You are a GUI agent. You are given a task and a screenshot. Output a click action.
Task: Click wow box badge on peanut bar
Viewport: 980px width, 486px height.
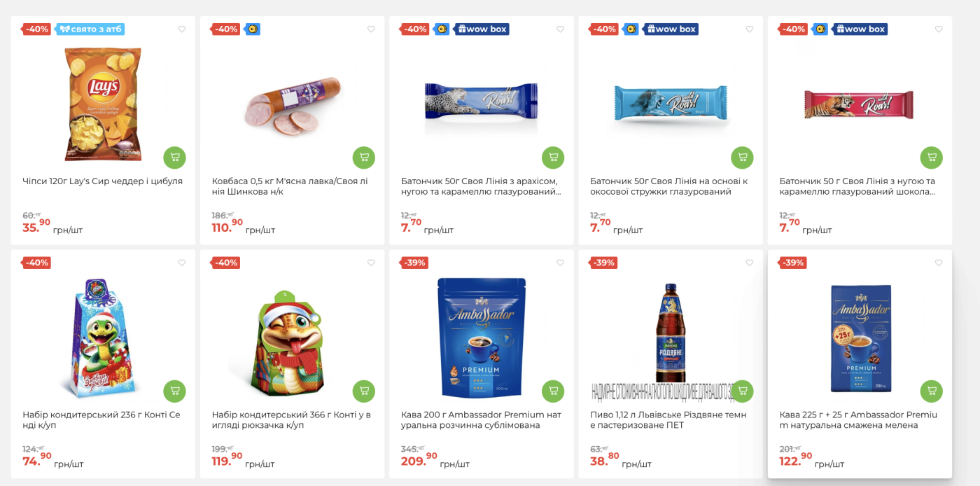pyautogui.click(x=482, y=29)
